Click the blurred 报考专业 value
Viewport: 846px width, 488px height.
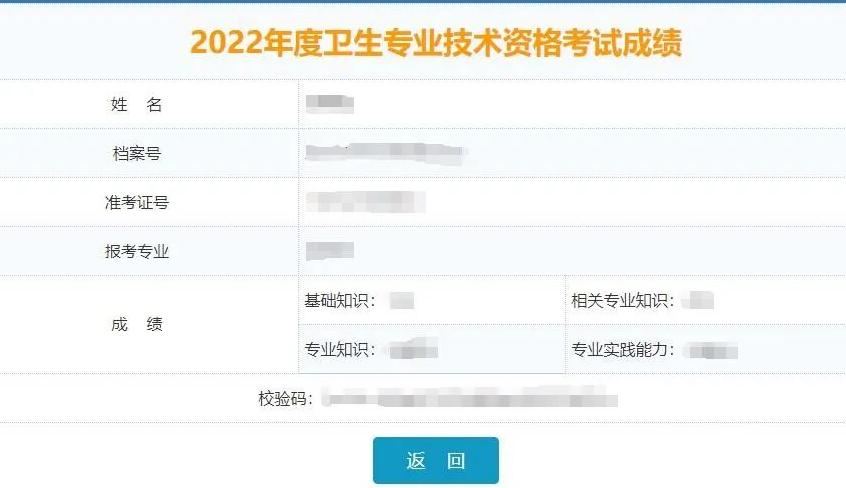330,250
